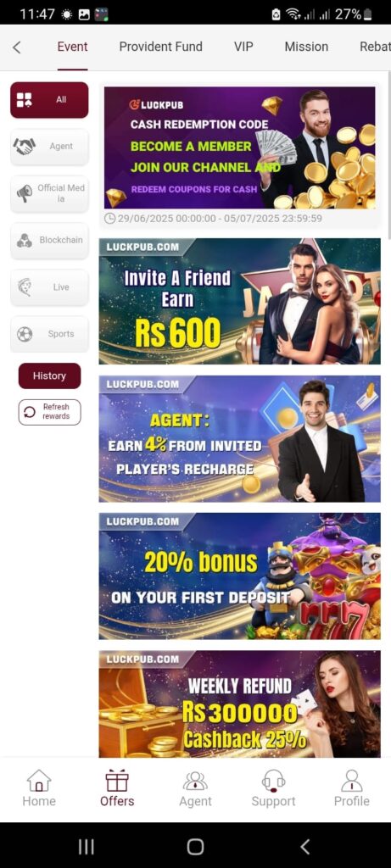
Task: Open the 20% first deposit bonus banner
Action: click(x=240, y=576)
